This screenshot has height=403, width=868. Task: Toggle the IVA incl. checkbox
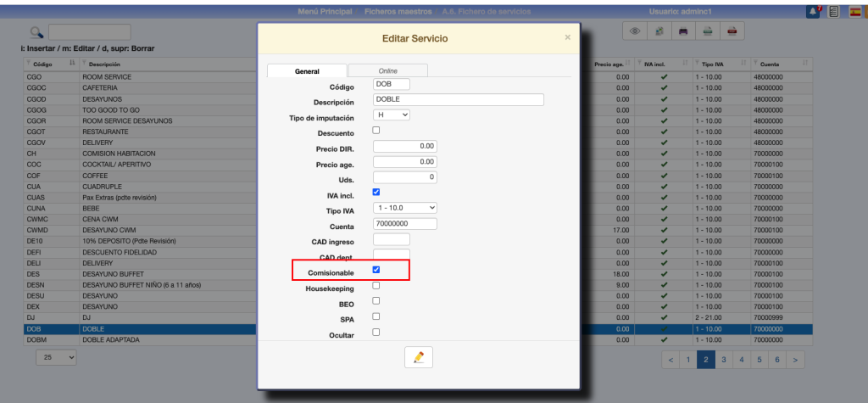pos(376,193)
